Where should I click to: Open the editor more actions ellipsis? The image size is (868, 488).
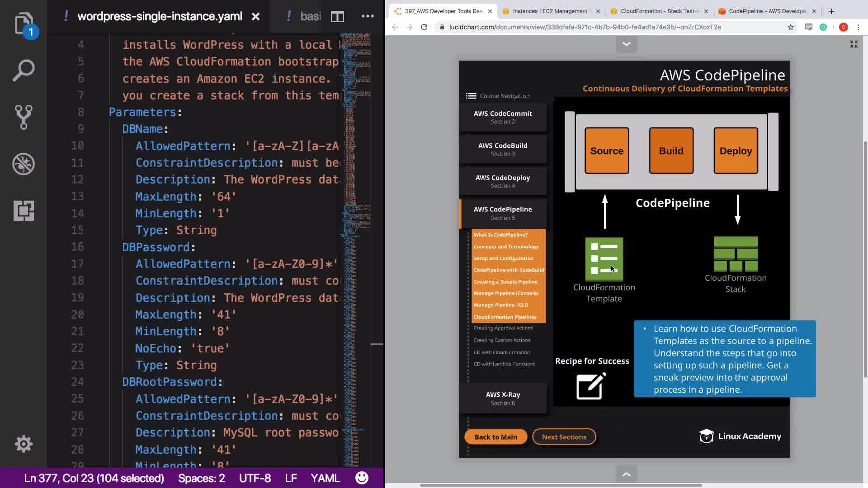[x=368, y=16]
